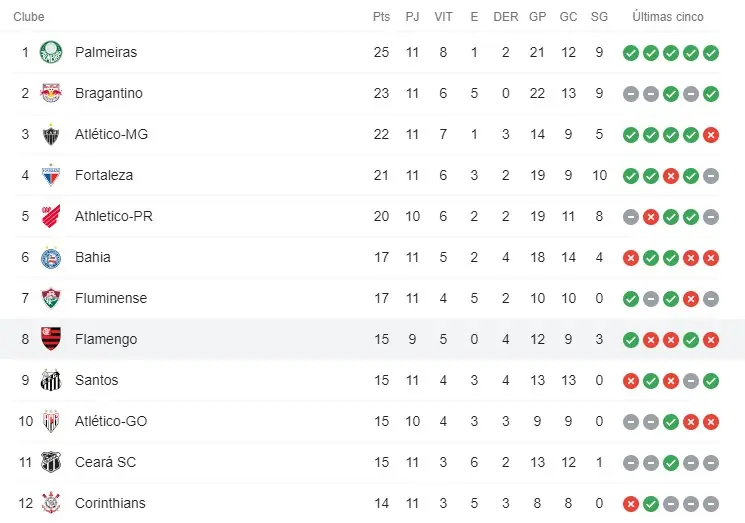
Task: Click the Bahia club crest icon
Action: 50,257
